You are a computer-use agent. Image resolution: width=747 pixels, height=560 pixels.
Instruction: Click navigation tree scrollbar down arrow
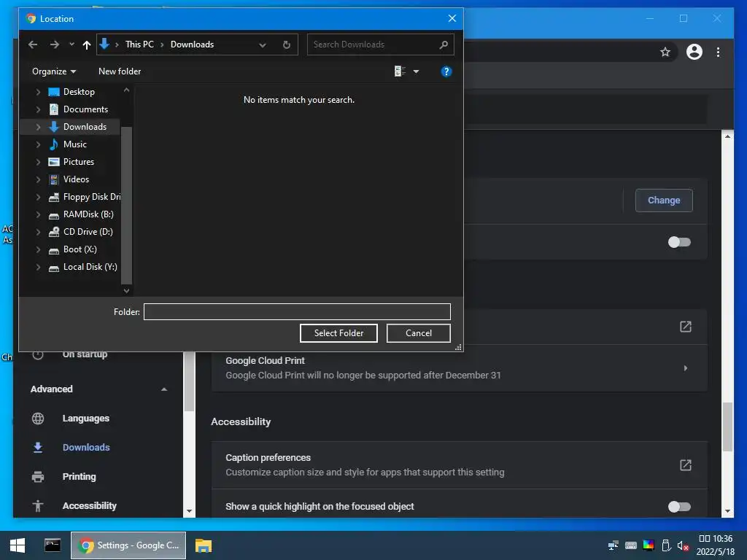pos(126,290)
